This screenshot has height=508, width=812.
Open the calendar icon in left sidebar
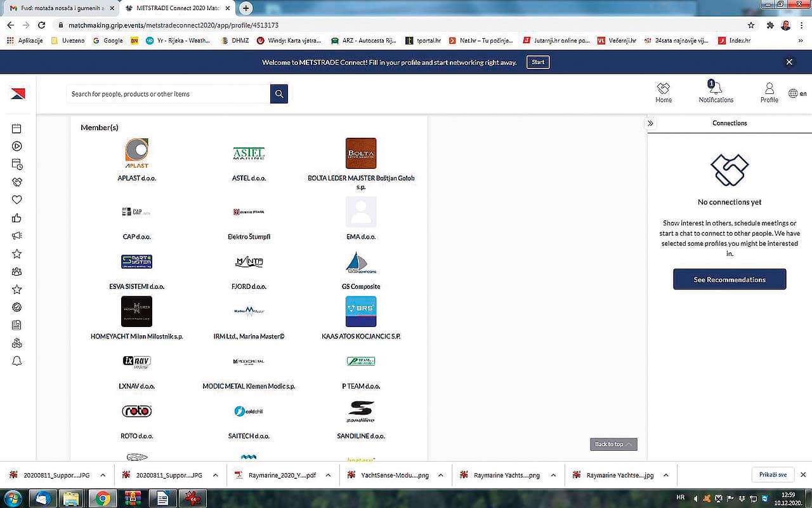point(17,128)
